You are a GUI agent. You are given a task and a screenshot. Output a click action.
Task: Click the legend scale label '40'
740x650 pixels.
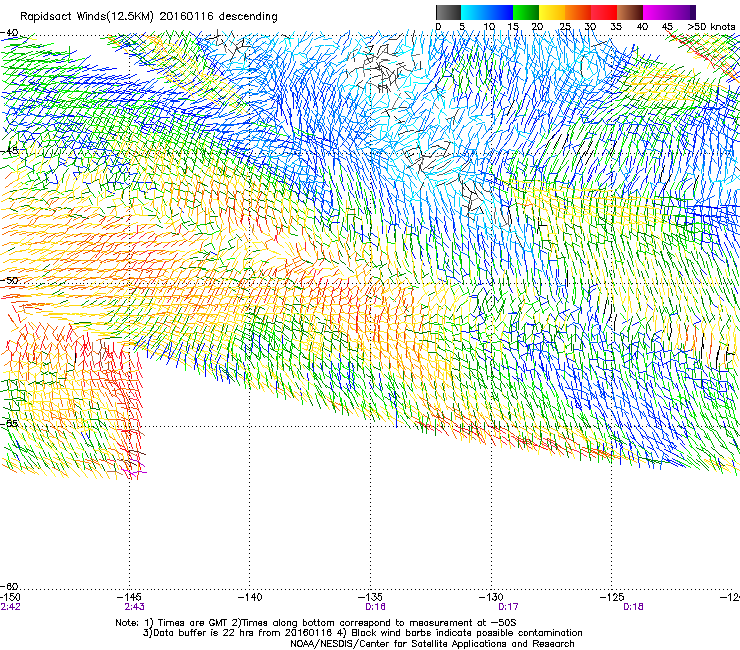pyautogui.click(x=642, y=27)
